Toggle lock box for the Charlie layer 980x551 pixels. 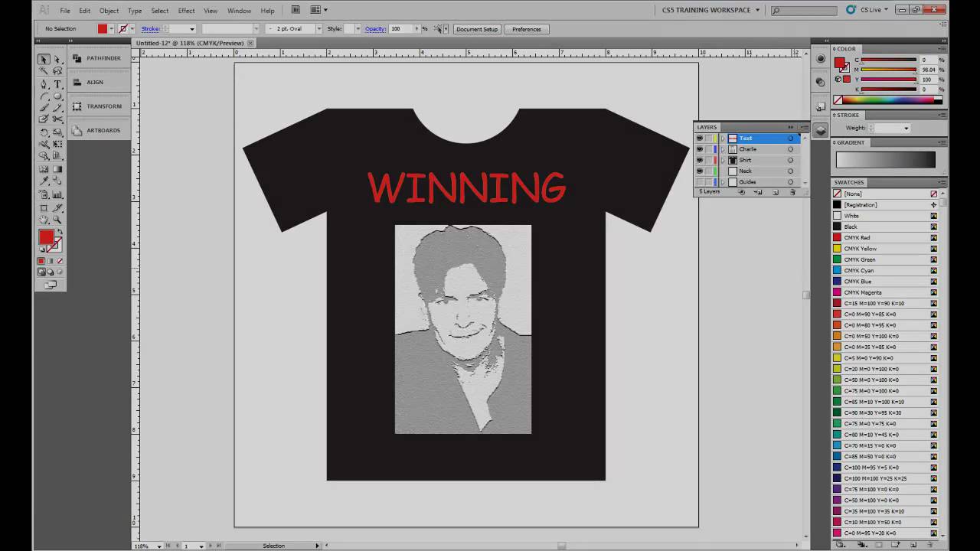[x=708, y=149]
